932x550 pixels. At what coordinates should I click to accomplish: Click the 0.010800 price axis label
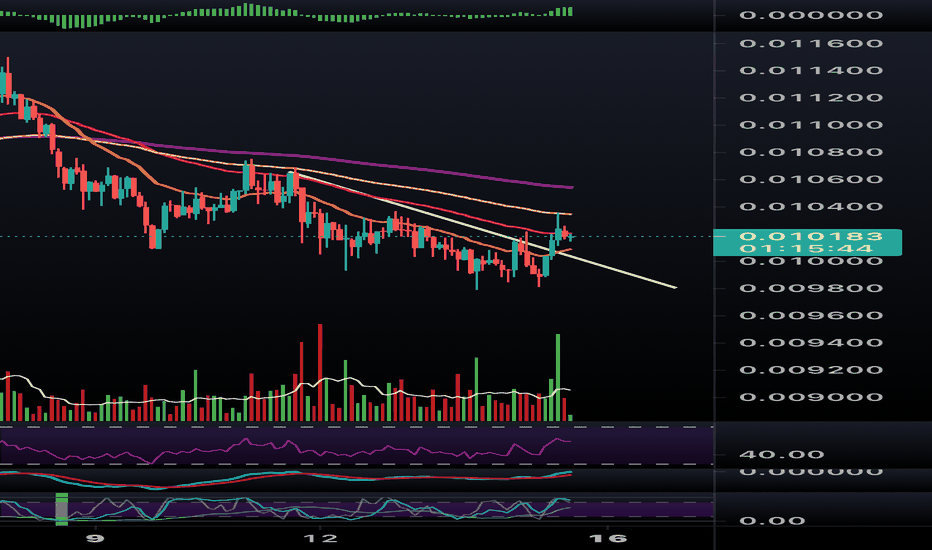point(811,152)
